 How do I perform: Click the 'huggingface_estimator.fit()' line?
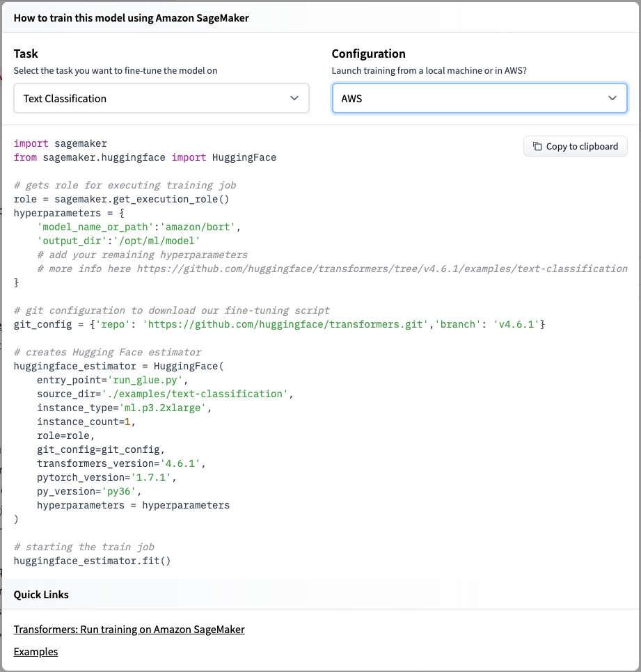(92, 561)
